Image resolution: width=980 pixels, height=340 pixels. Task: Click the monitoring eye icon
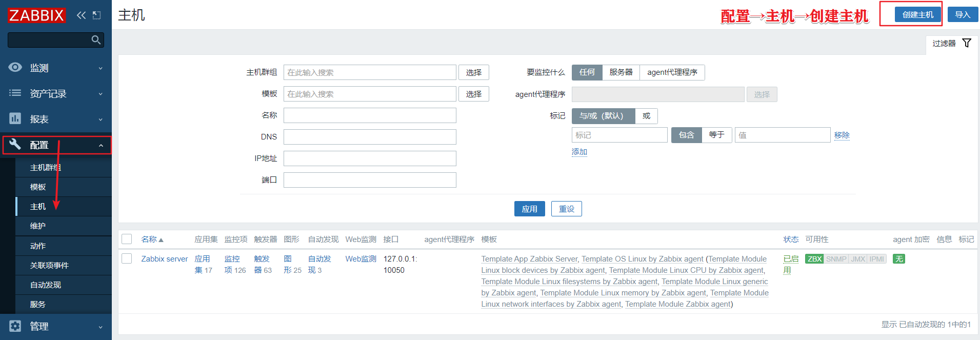pyautogui.click(x=15, y=67)
